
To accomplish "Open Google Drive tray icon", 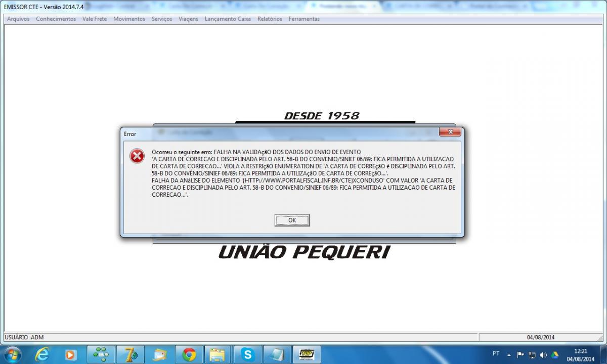I will tap(554, 354).
